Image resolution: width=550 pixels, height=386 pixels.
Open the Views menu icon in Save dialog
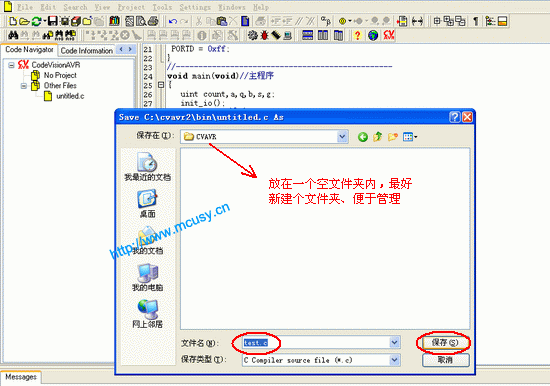[410, 137]
